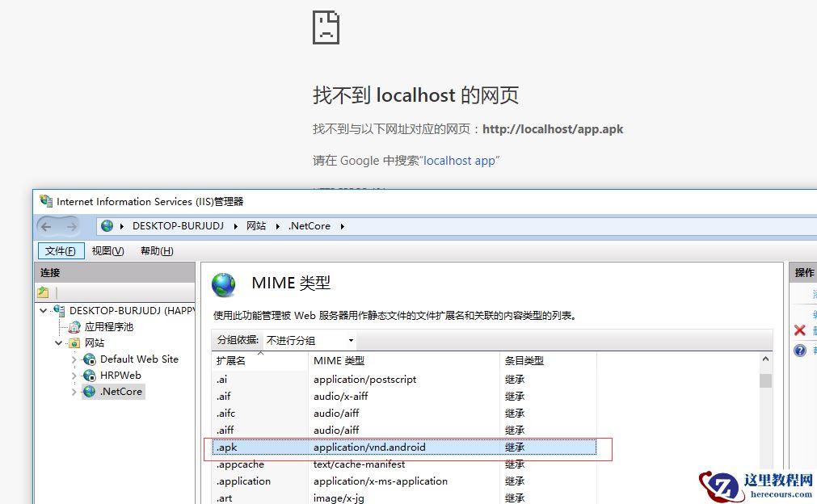This screenshot has width=817, height=504.
Task: Select the .appcache extension row
Action: [x=404, y=464]
